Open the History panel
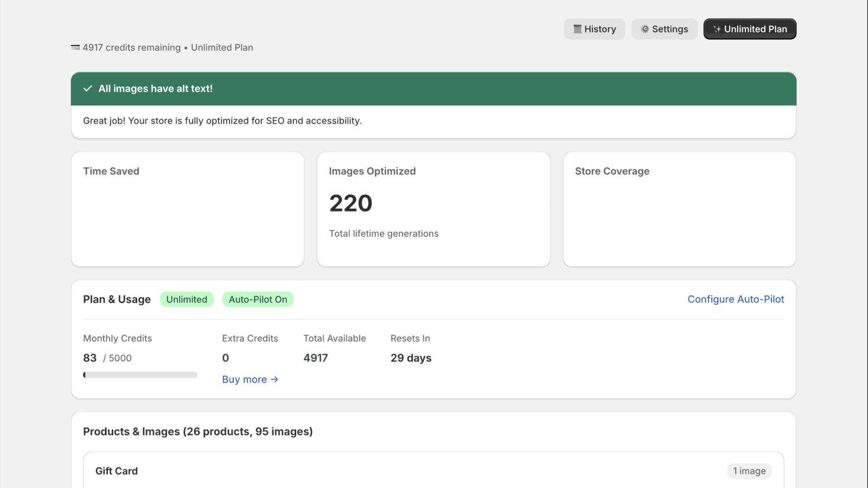The width and height of the screenshot is (868, 488). click(595, 29)
